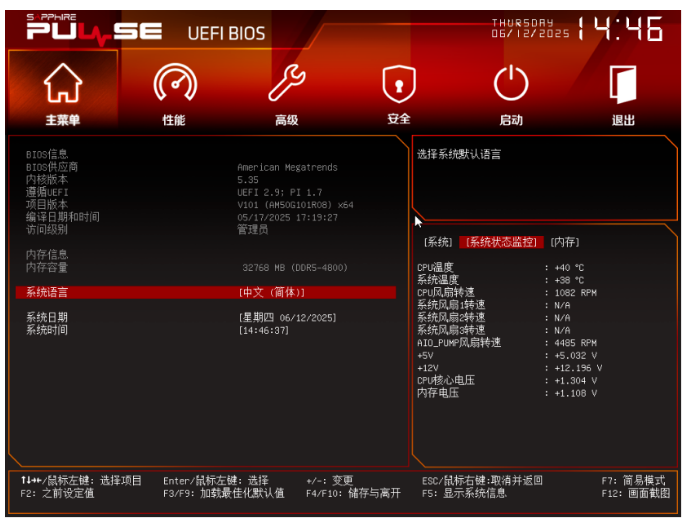This screenshot has height=521, width=691.
Task: Switch to the 系统 info tab
Action: tap(438, 242)
